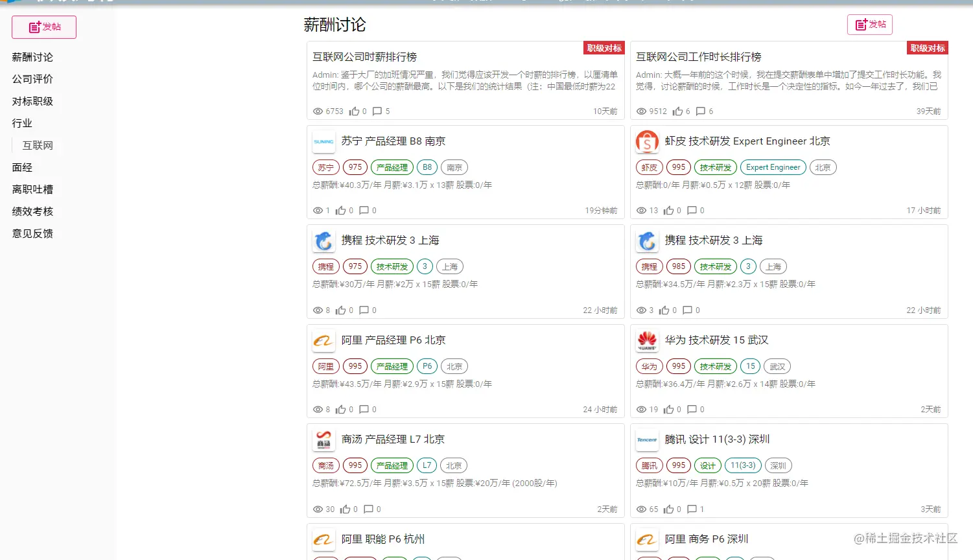Click the 武汉 city tag
This screenshot has width=973, height=560.
click(x=777, y=366)
